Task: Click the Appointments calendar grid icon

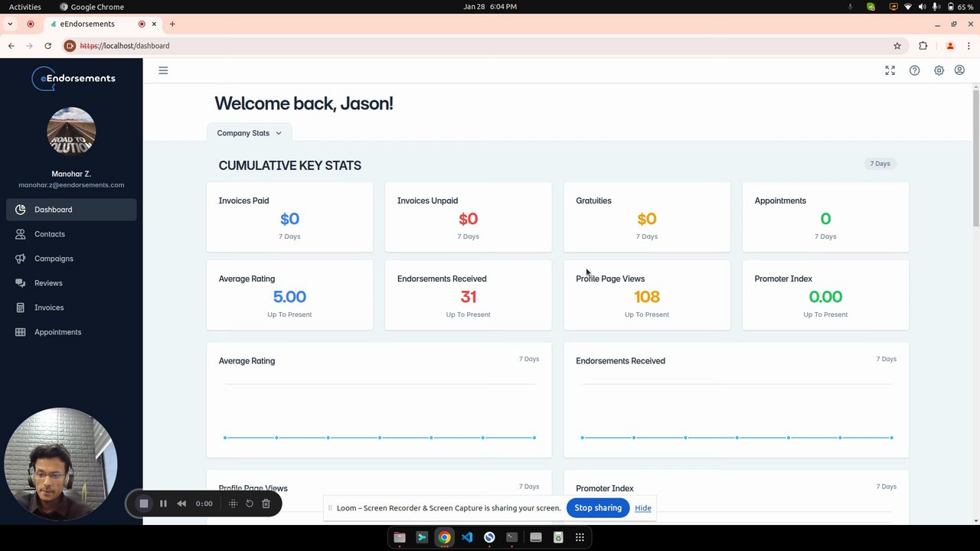Action: tap(20, 332)
